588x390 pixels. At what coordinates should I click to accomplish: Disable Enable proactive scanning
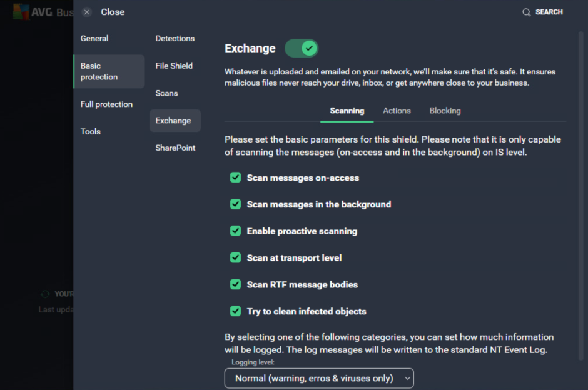coord(235,231)
